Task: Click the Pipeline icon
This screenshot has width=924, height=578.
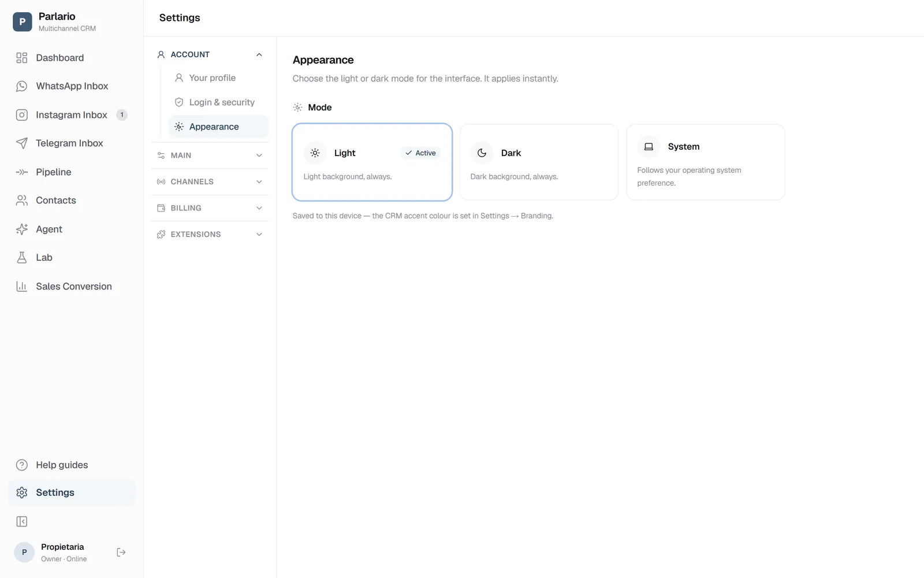Action: coord(22,172)
